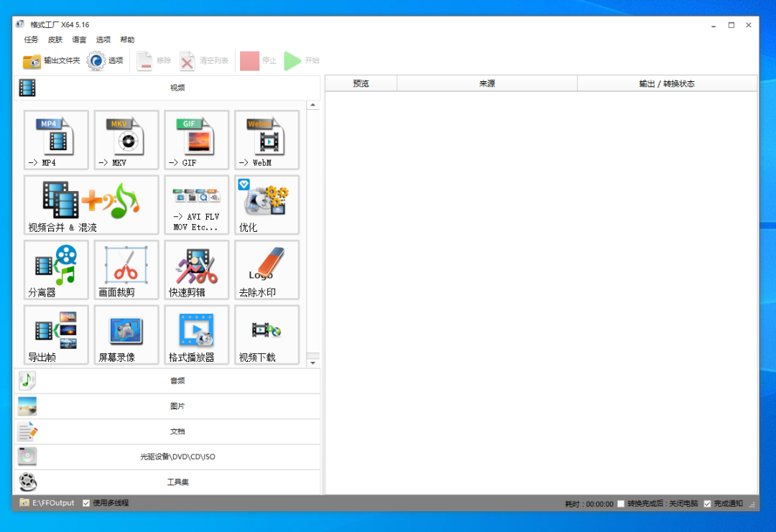Expand the 音频 audio category
The height and width of the screenshot is (532, 776).
(x=167, y=381)
